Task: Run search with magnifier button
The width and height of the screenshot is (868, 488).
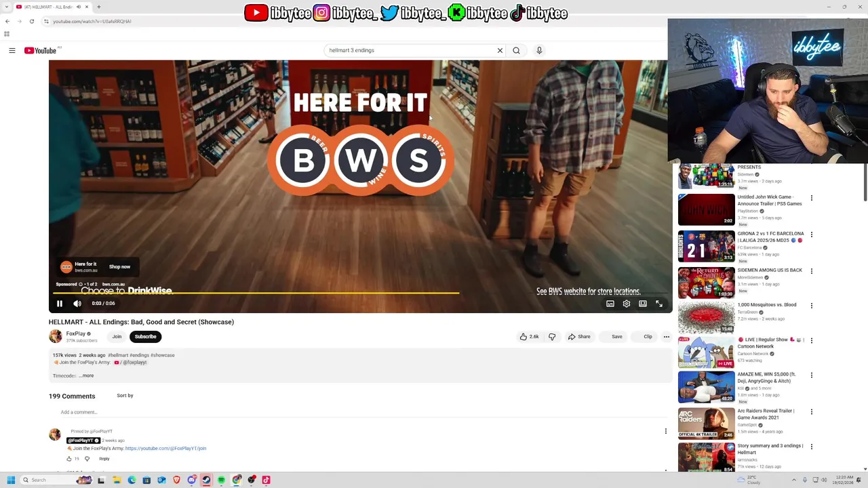Action: coord(516,50)
